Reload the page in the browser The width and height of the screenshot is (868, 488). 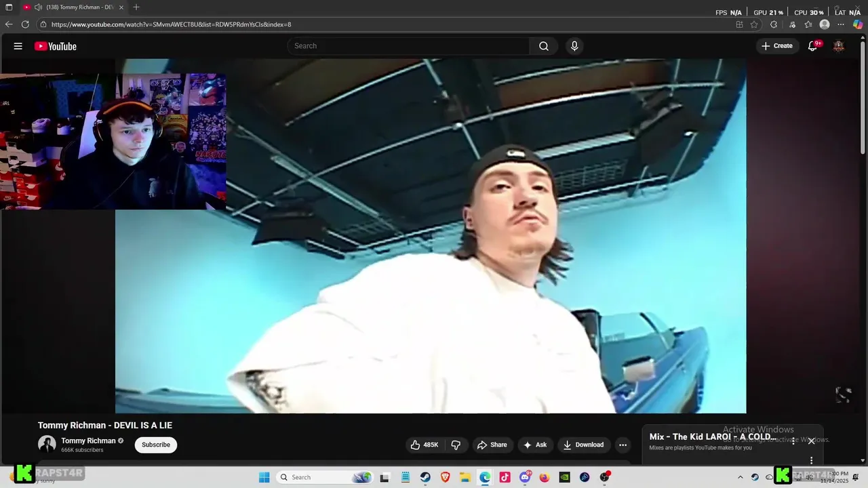click(25, 24)
